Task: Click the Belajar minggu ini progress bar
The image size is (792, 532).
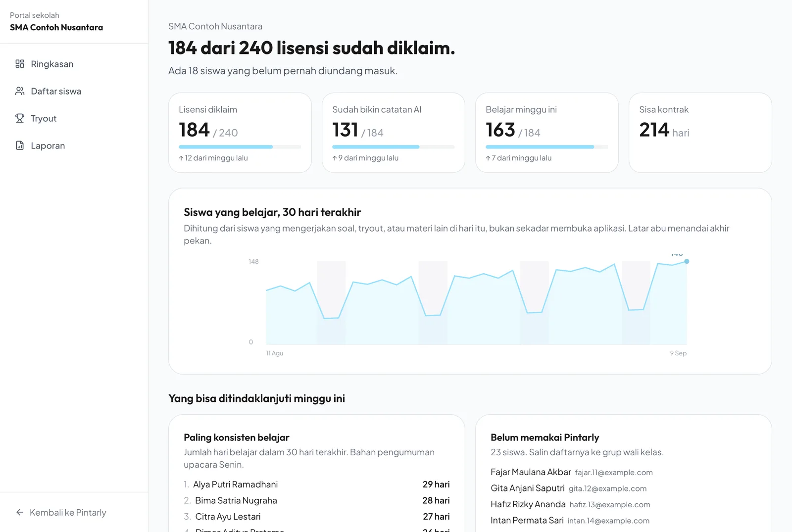Action: point(547,147)
